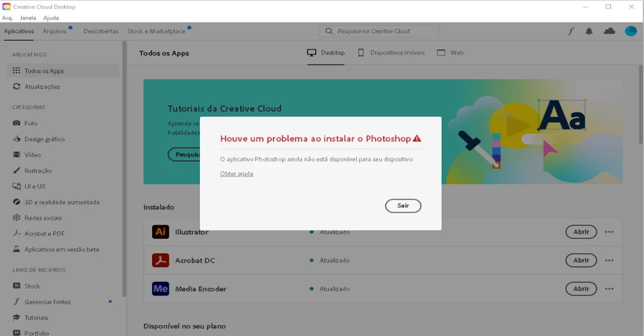Switch to Stock e Marketplace tab

pos(157,31)
